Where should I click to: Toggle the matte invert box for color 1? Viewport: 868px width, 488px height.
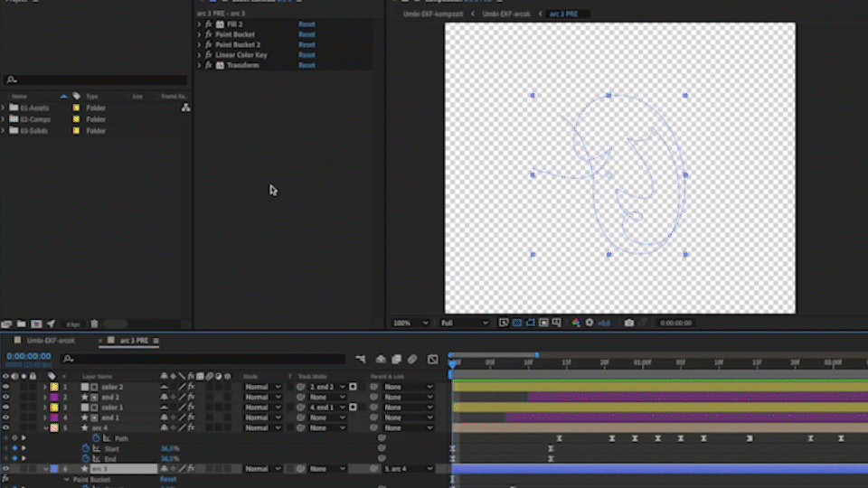[x=354, y=408]
